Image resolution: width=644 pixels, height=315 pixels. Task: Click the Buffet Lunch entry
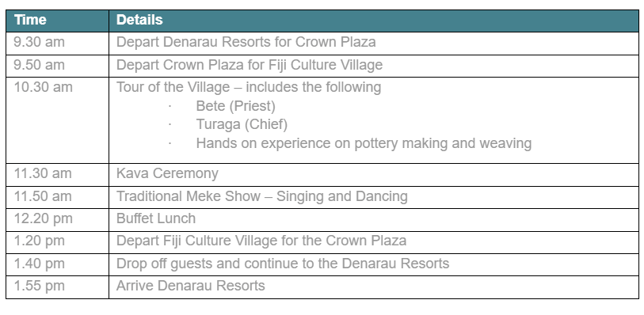[156, 218]
